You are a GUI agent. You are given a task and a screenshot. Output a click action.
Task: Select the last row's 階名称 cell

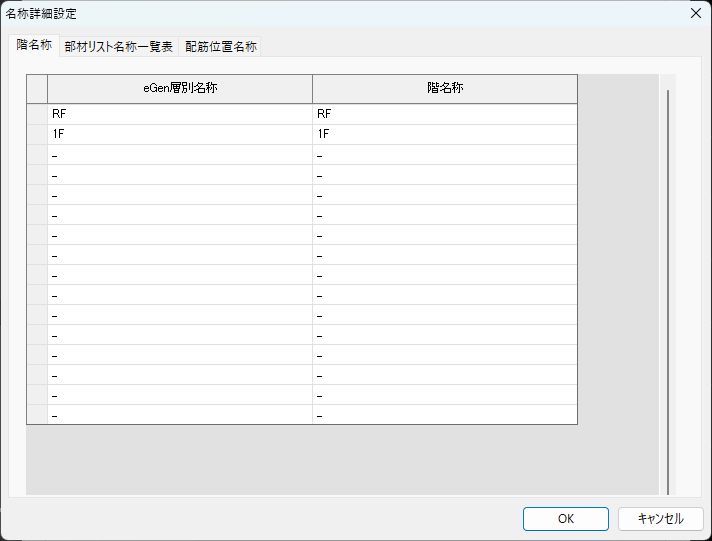coord(444,415)
